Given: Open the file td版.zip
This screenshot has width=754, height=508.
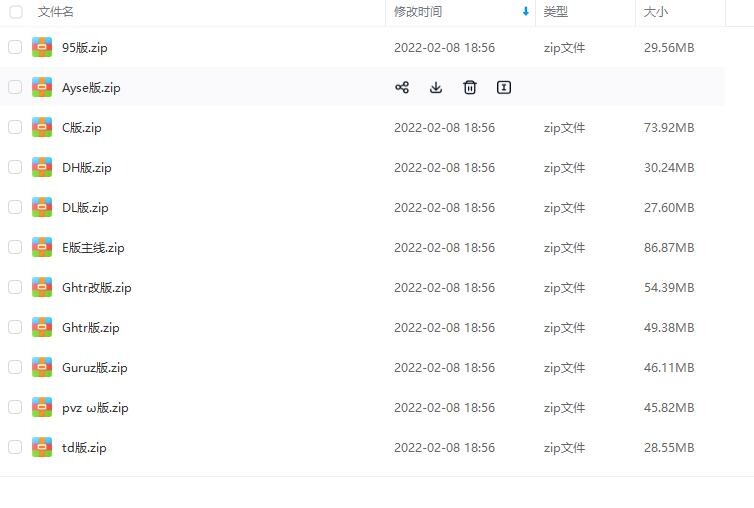Looking at the screenshot, I should pos(84,447).
